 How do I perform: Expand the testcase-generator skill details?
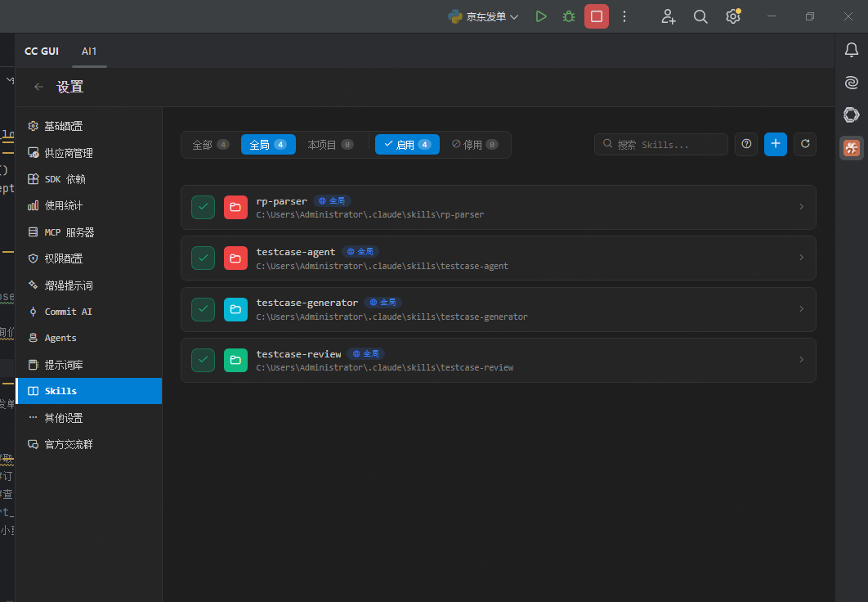tap(801, 309)
